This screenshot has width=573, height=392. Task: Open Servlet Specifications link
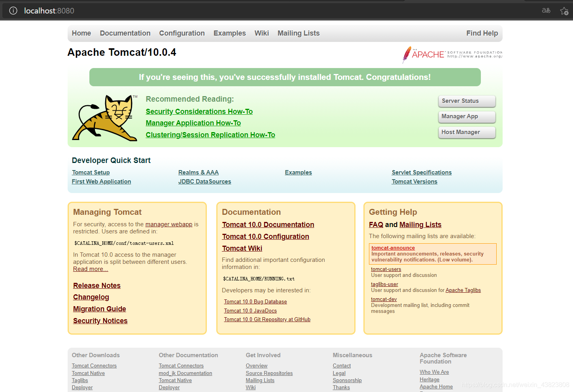tap(422, 172)
